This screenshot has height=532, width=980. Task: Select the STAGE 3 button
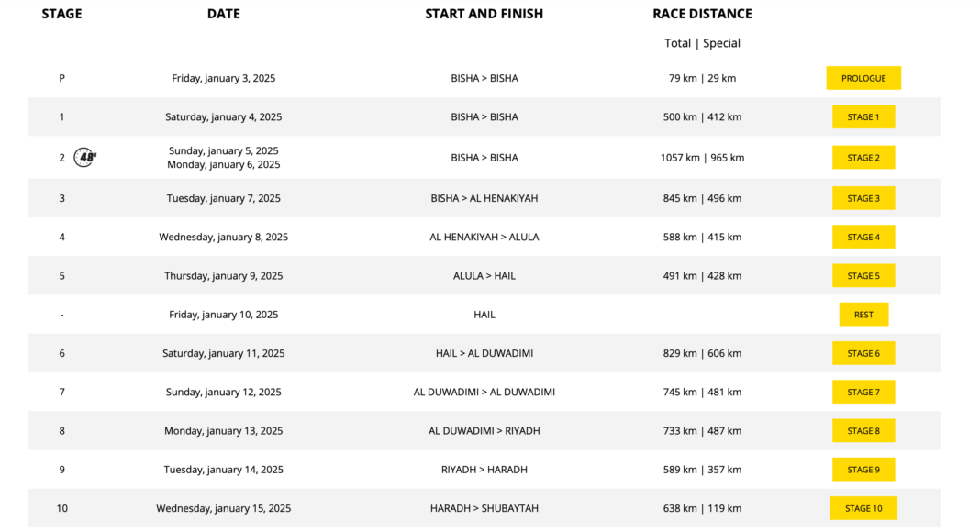click(863, 198)
